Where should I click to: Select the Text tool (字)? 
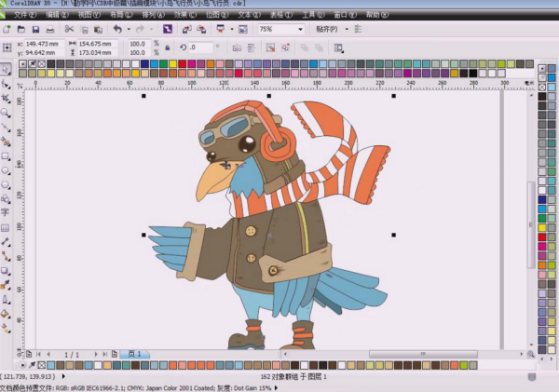pyautogui.click(x=6, y=212)
